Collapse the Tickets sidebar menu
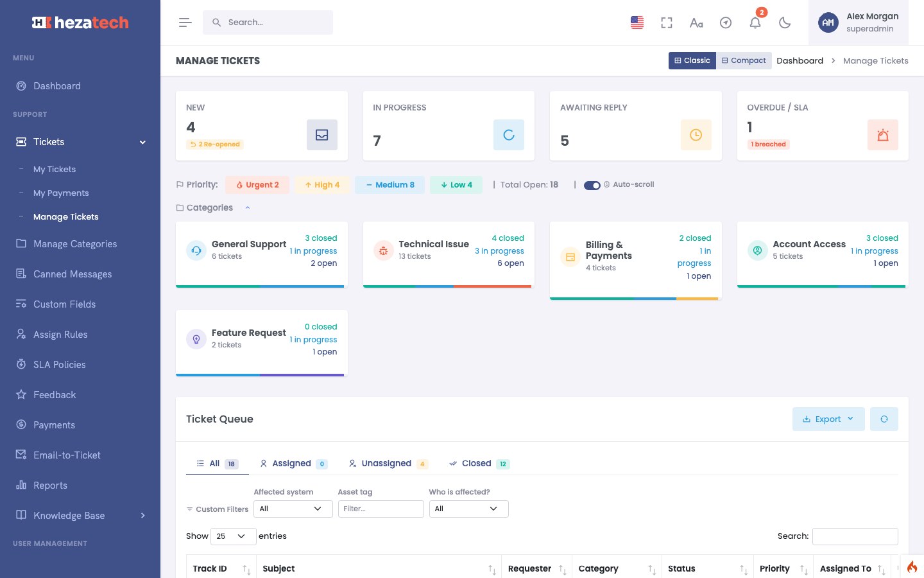Viewport: 924px width, 578px height. [80, 142]
